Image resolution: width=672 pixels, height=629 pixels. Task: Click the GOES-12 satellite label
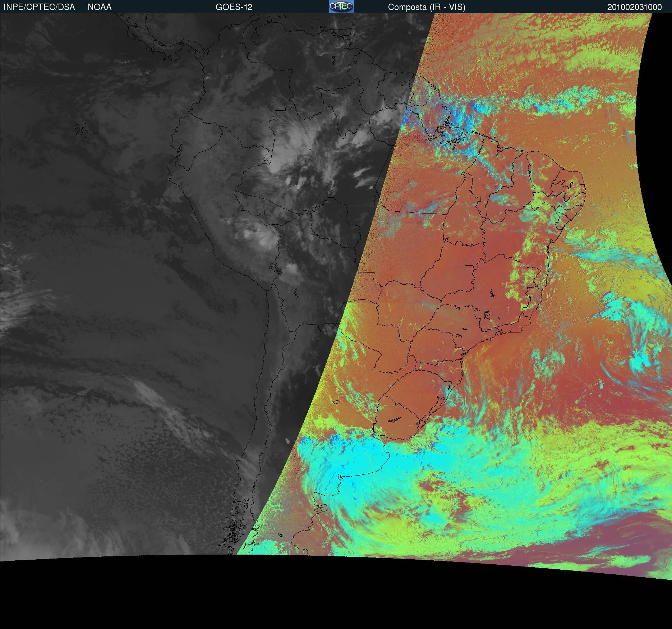click(234, 7)
